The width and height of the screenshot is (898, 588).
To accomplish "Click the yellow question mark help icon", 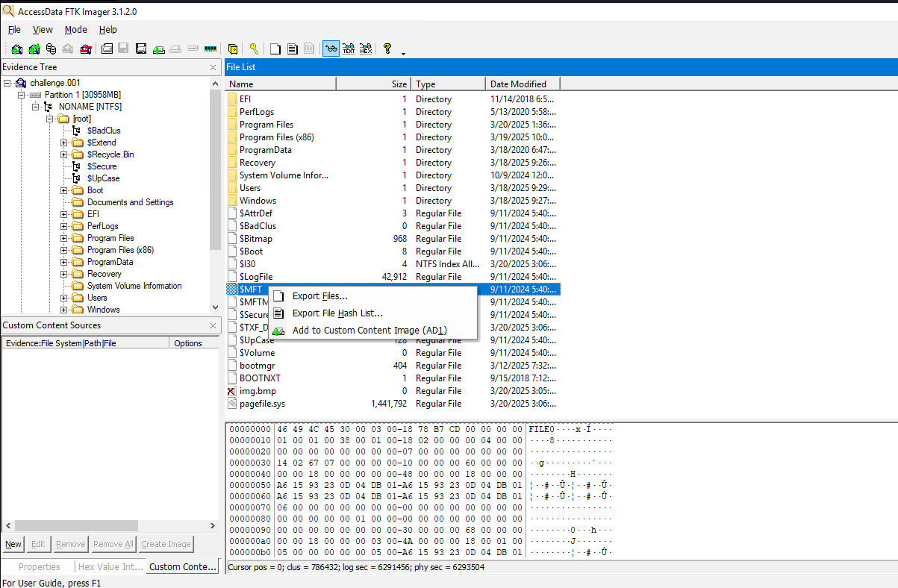I will pos(387,49).
